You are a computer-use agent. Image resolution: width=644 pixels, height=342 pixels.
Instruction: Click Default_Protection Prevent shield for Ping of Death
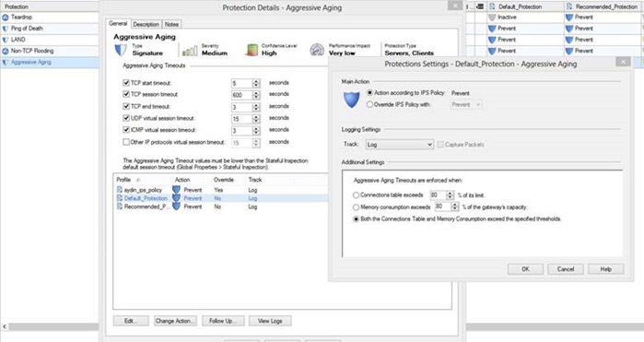492,29
